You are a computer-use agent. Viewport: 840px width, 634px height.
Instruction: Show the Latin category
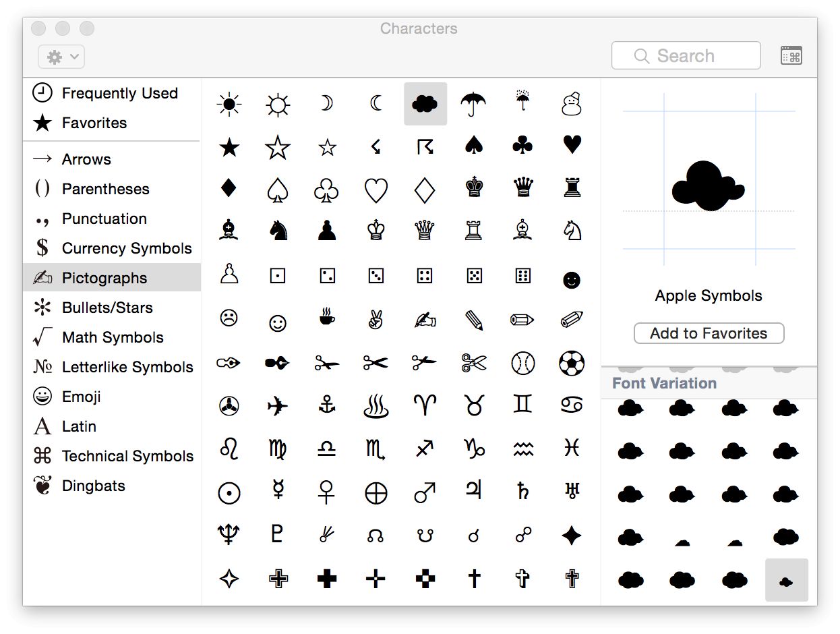112,426
